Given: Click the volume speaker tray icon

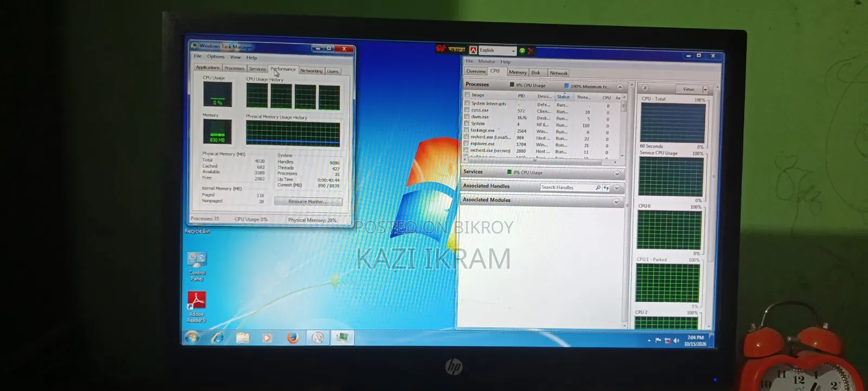Looking at the screenshot, I should pyautogui.click(x=676, y=340).
